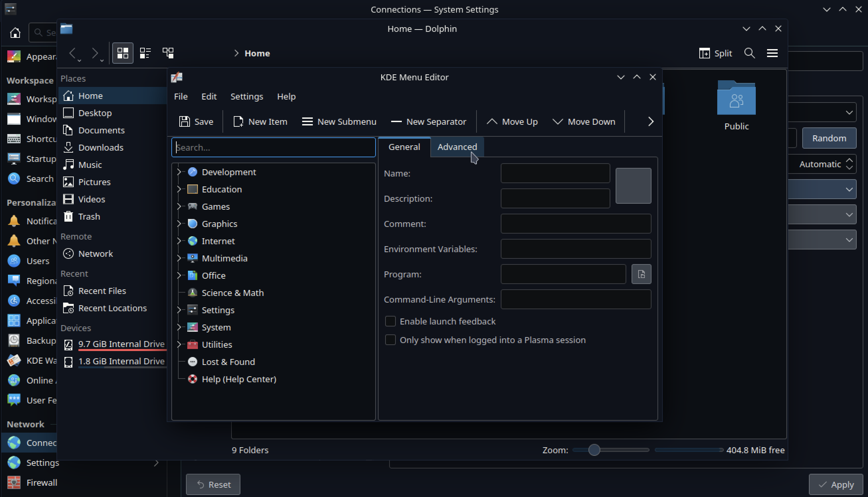Add a New Submenu via toolbar
The height and width of the screenshot is (497, 868).
click(x=339, y=121)
